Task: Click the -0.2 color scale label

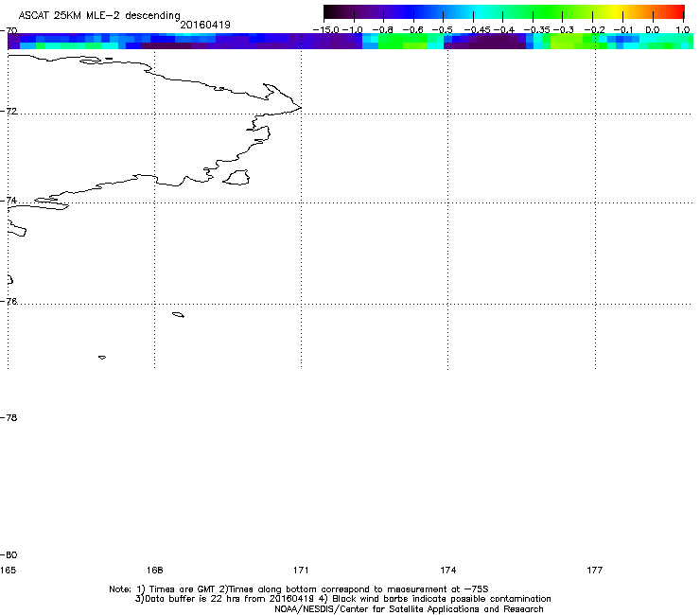Action: coord(595,30)
